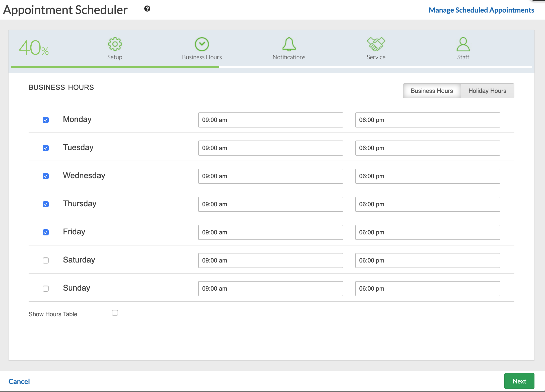Open the Notifications bell step
The width and height of the screenshot is (545, 392).
pos(289,44)
